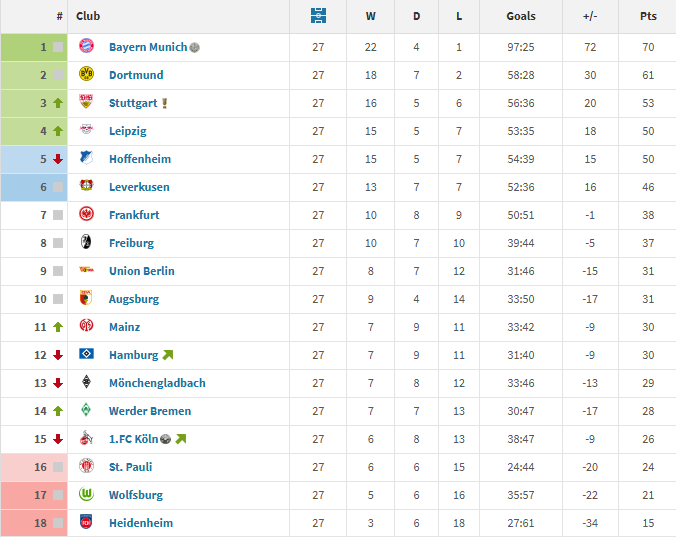The image size is (676, 537).
Task: Click the Goals column header
Action: 521,16
